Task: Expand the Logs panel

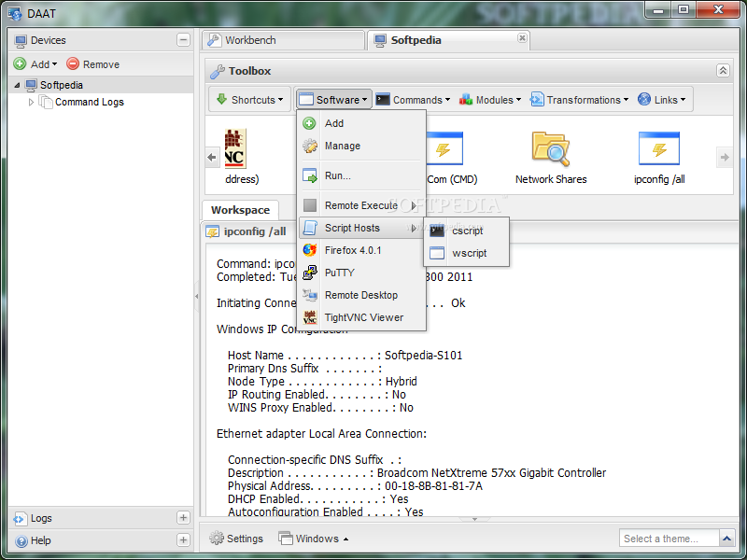Action: click(183, 518)
